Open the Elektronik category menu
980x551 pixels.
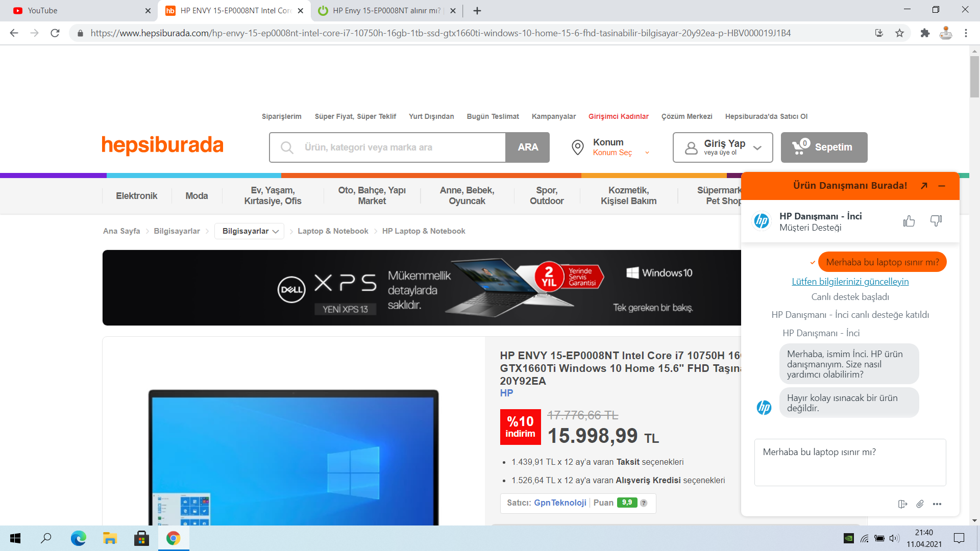pos(136,196)
